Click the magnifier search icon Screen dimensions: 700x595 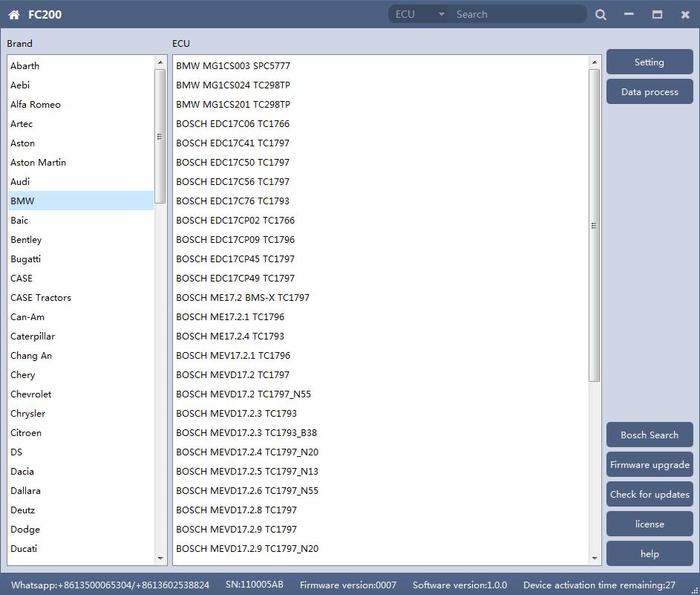click(x=601, y=14)
